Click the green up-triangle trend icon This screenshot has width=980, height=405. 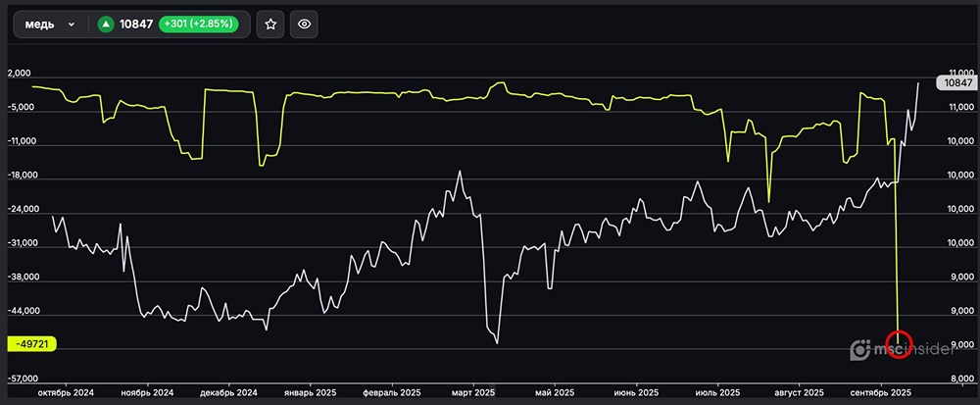pos(105,25)
